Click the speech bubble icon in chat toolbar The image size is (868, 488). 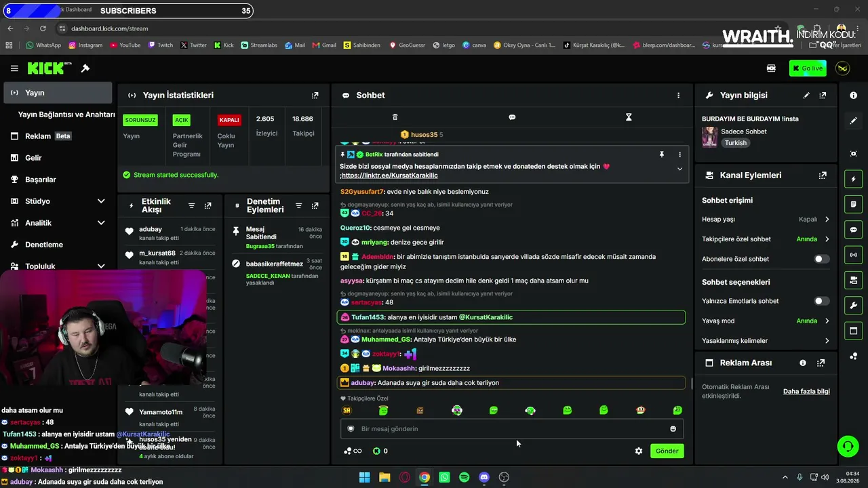[512, 117]
